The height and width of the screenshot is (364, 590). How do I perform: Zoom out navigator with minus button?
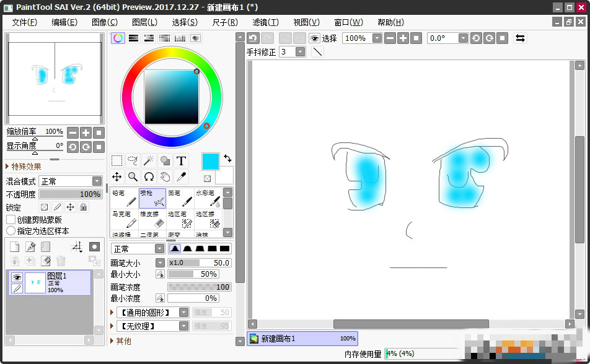pos(73,132)
